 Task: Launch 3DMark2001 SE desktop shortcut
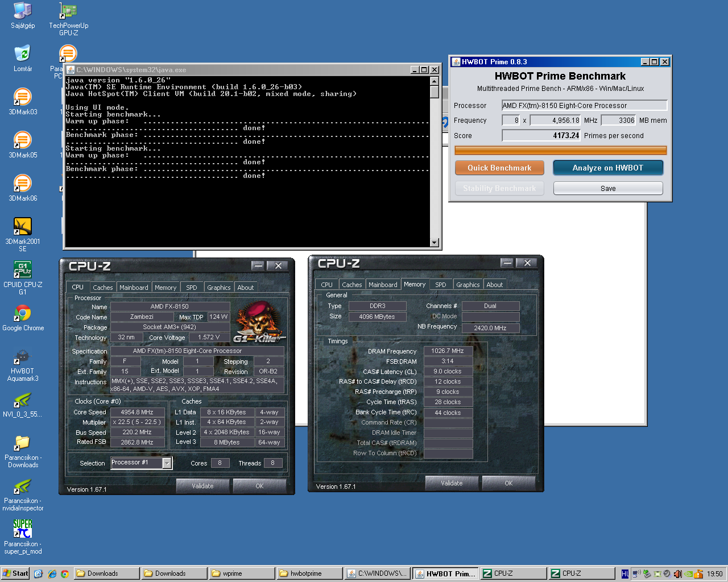[x=23, y=235]
